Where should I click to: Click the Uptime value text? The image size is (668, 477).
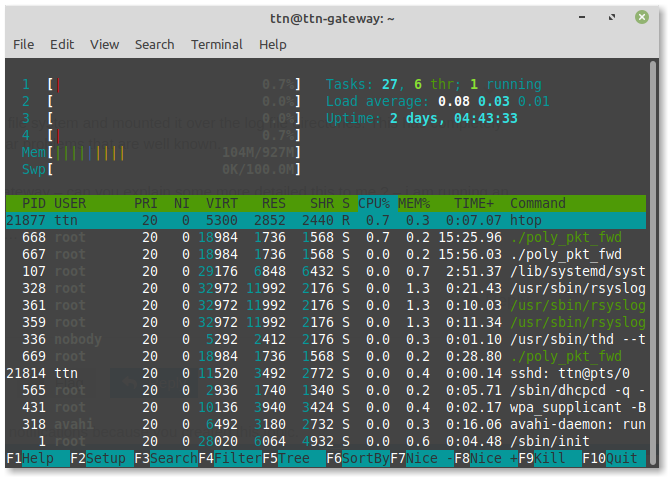pos(454,118)
